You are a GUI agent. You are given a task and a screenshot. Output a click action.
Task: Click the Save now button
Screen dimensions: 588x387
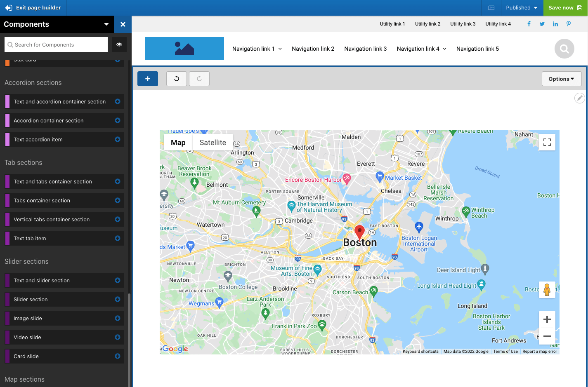click(565, 8)
